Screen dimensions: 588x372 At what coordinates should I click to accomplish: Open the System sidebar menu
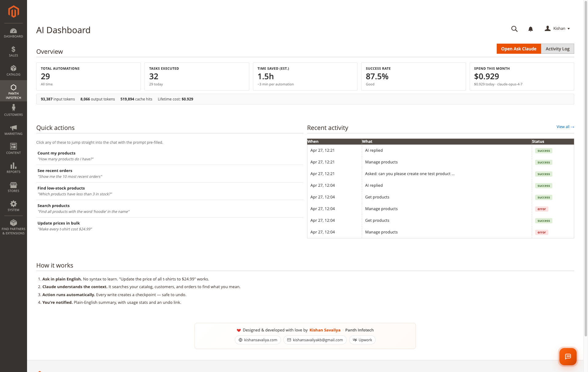[14, 206]
